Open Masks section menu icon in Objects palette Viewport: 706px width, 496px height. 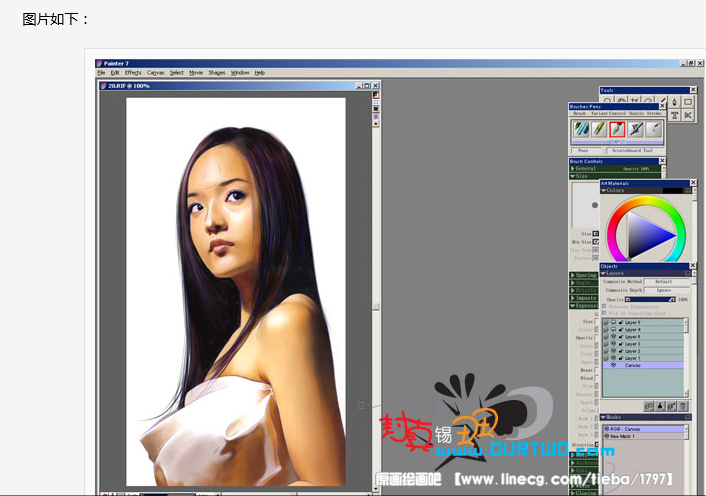(688, 417)
